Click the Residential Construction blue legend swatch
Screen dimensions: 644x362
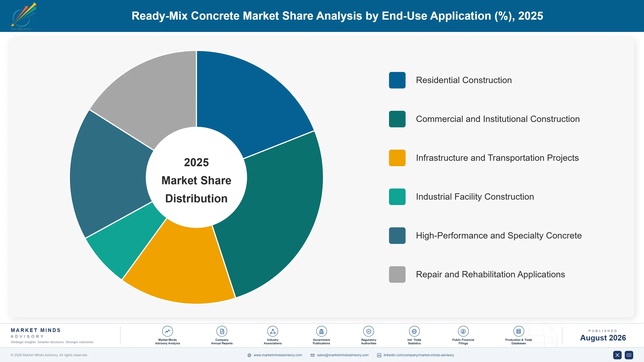[x=397, y=80]
